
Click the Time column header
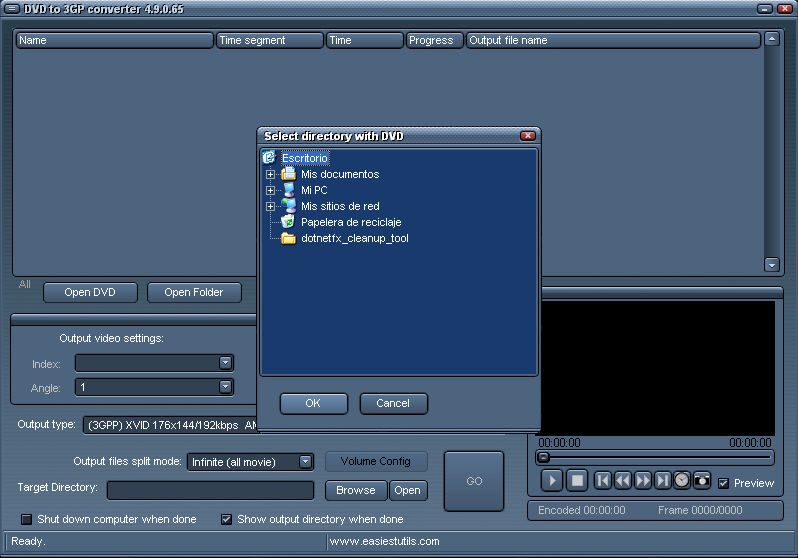pos(364,40)
